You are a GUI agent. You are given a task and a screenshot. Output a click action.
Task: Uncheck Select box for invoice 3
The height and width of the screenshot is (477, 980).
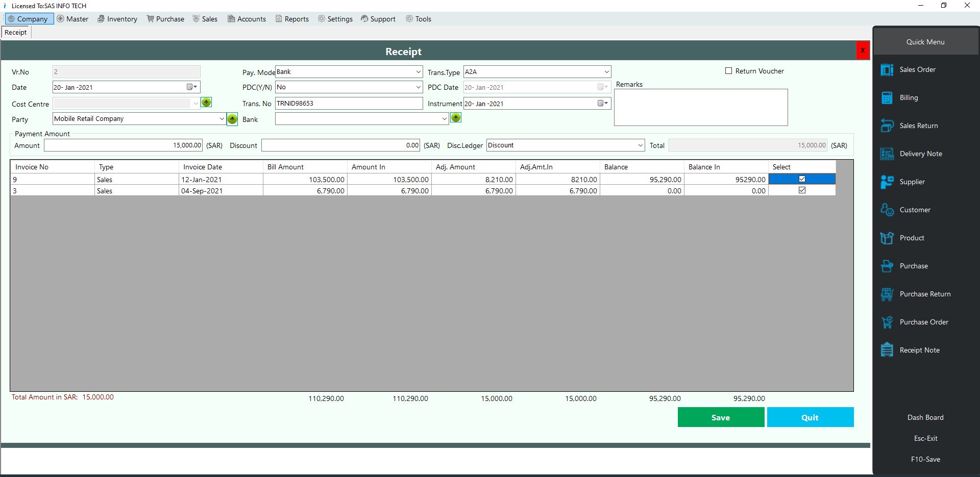pyautogui.click(x=802, y=190)
